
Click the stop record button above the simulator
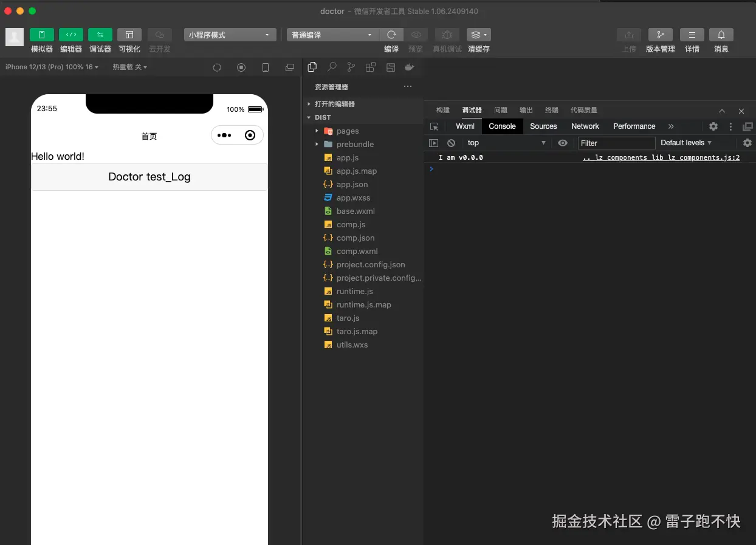coord(241,67)
